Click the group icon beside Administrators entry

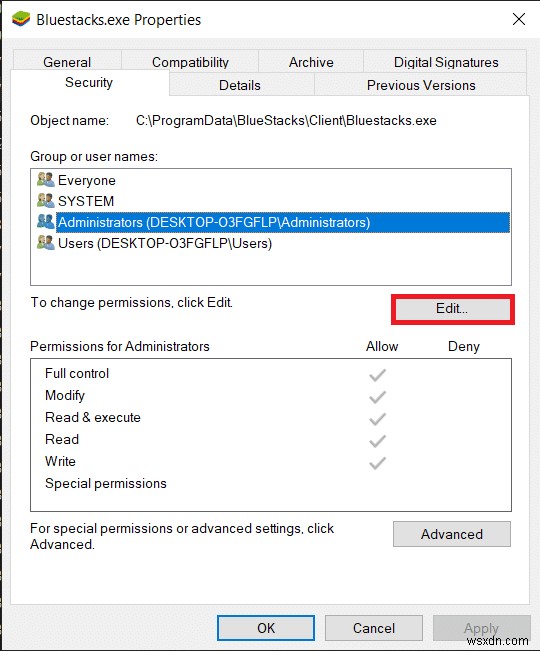click(x=46, y=222)
